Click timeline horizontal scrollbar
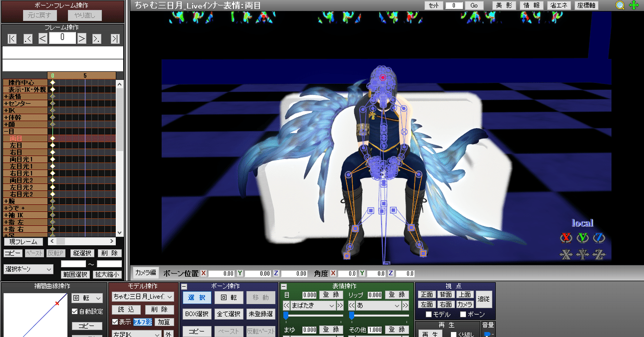Viewport: 644px width, 337px height. (x=81, y=241)
